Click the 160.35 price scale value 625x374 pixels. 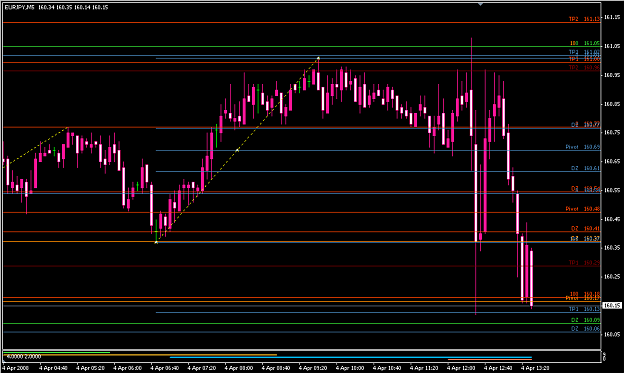(x=612, y=248)
